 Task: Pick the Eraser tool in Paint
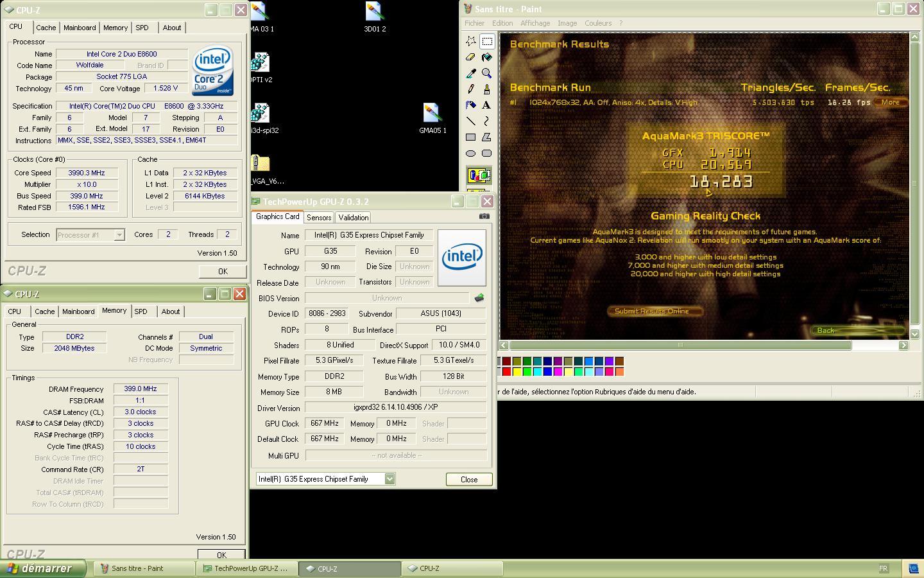point(471,57)
